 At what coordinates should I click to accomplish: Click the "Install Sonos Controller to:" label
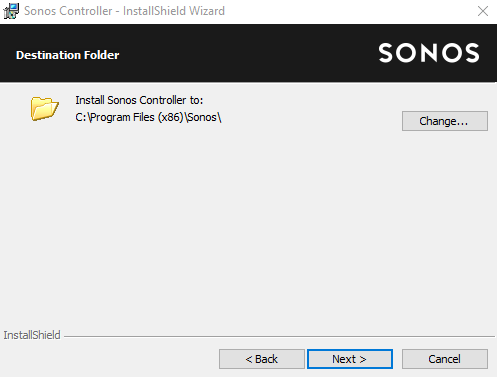pyautogui.click(x=139, y=100)
